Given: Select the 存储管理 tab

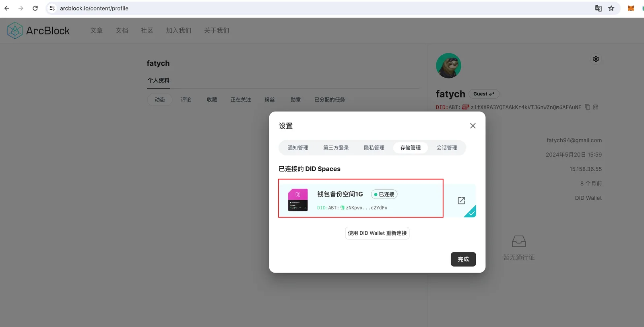Looking at the screenshot, I should (411, 148).
